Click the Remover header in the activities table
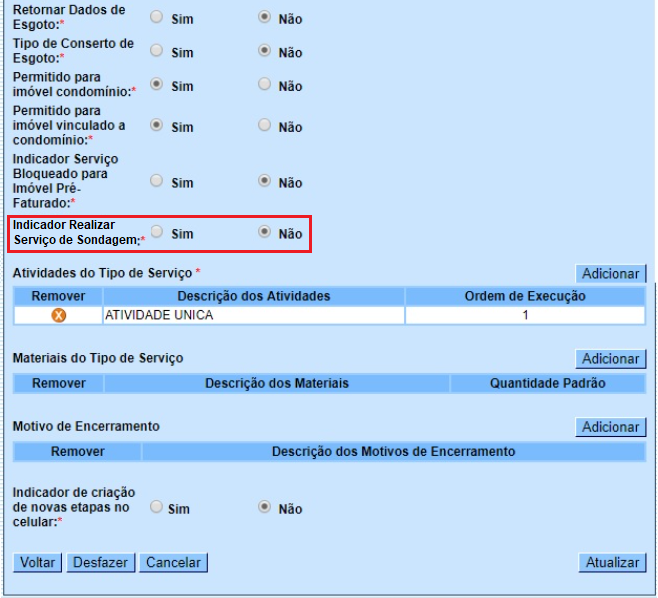 point(58,296)
